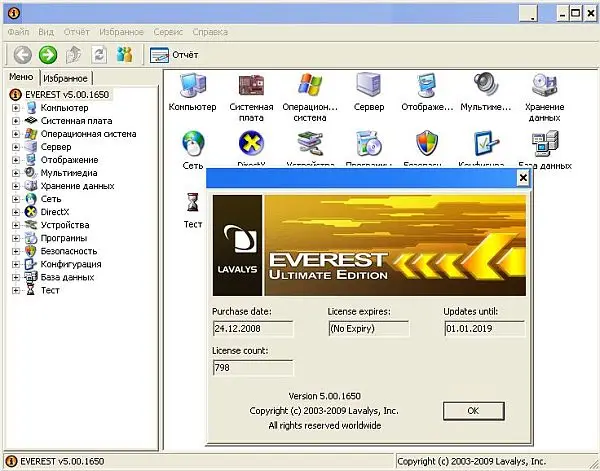Screen dimensions: 600x471
Task: Select Конфигурация in the tree
Action: (71, 264)
